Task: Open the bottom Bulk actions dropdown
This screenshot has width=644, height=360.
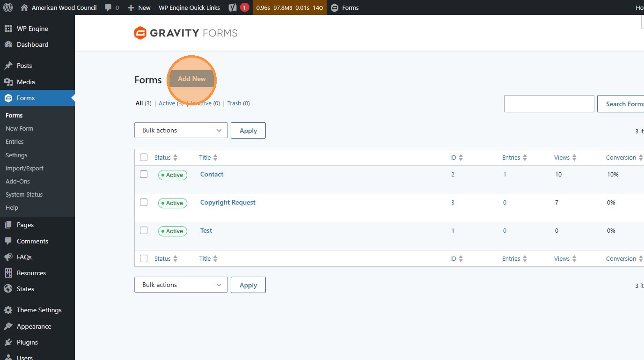Action: point(181,285)
